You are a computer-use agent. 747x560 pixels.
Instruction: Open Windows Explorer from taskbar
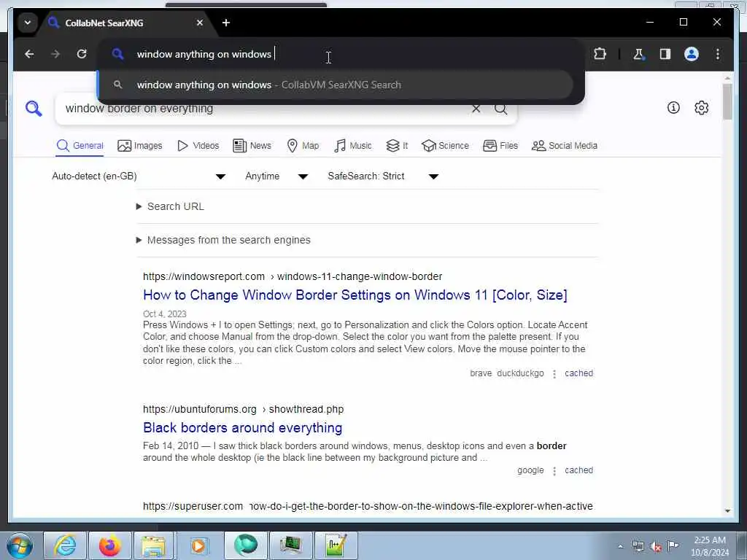click(x=155, y=545)
